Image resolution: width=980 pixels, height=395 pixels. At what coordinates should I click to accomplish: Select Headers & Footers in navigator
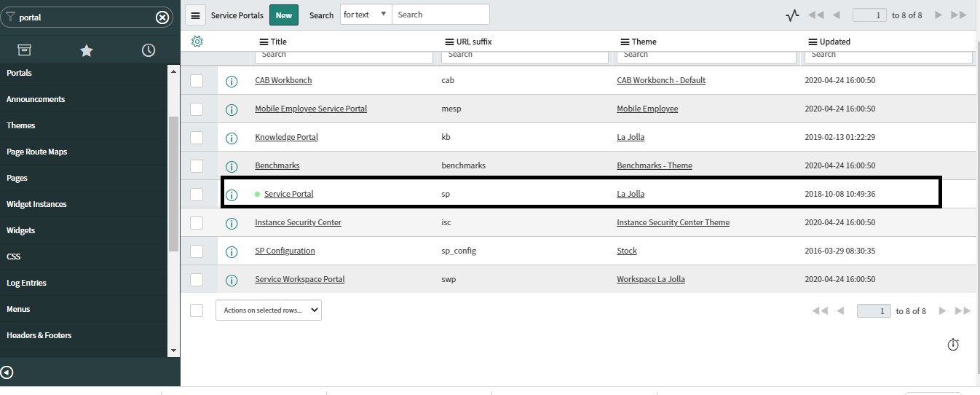click(39, 335)
